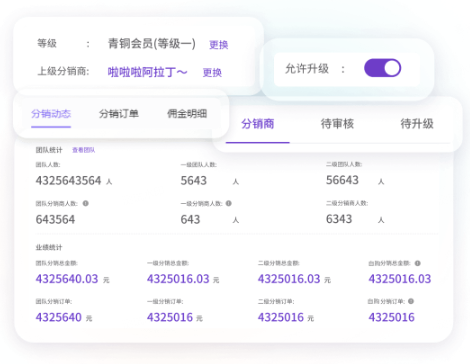
Task: Click the 团队统计 heading
Action: coord(49,150)
